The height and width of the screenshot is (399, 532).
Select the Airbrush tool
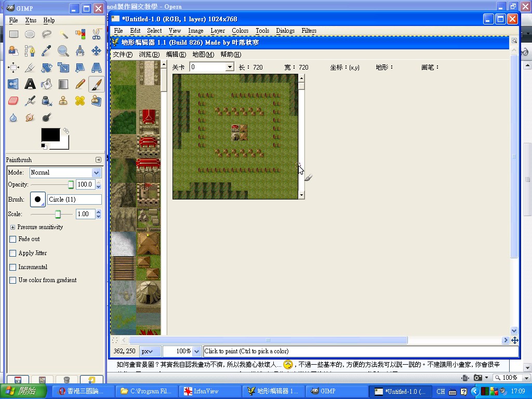point(30,101)
